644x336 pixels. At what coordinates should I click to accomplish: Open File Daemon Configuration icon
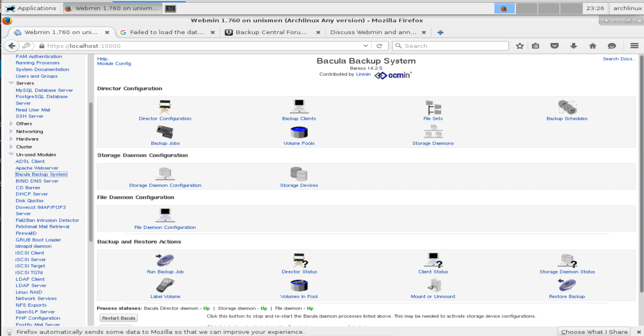(x=165, y=216)
